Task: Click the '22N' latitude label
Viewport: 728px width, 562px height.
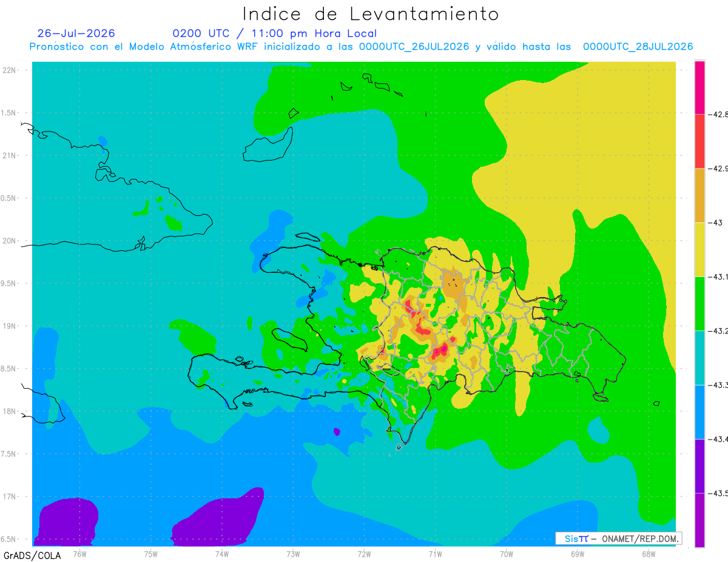Action: click(10, 70)
